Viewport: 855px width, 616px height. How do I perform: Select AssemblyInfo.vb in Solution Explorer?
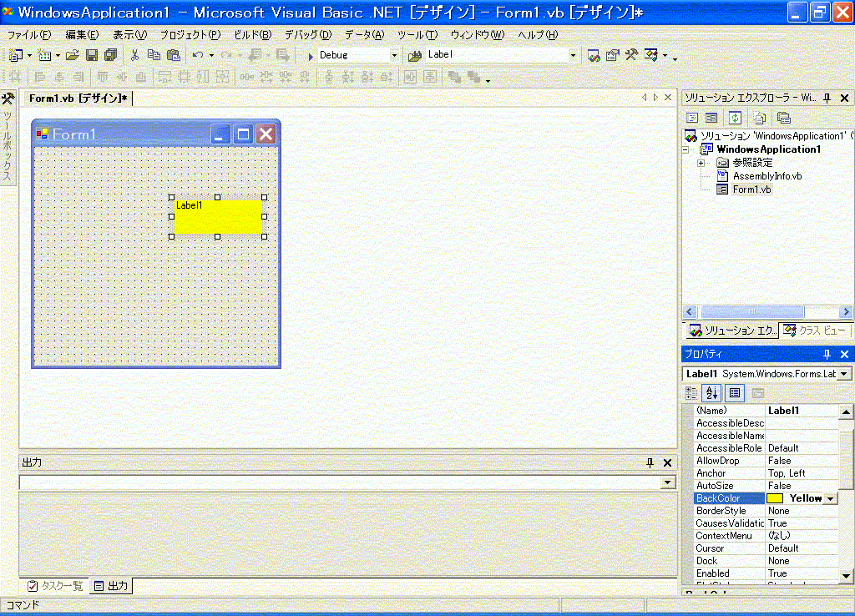[x=767, y=176]
